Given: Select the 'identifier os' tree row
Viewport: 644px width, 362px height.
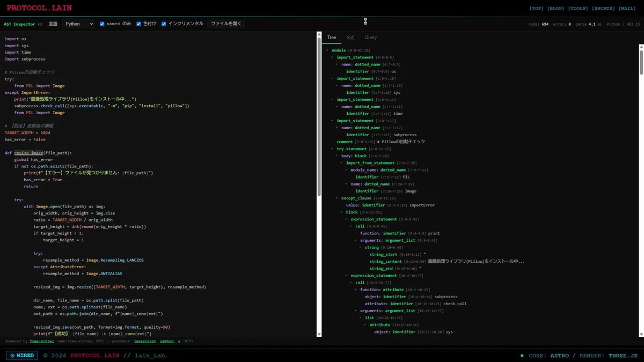Looking at the screenshot, I should 371,71.
